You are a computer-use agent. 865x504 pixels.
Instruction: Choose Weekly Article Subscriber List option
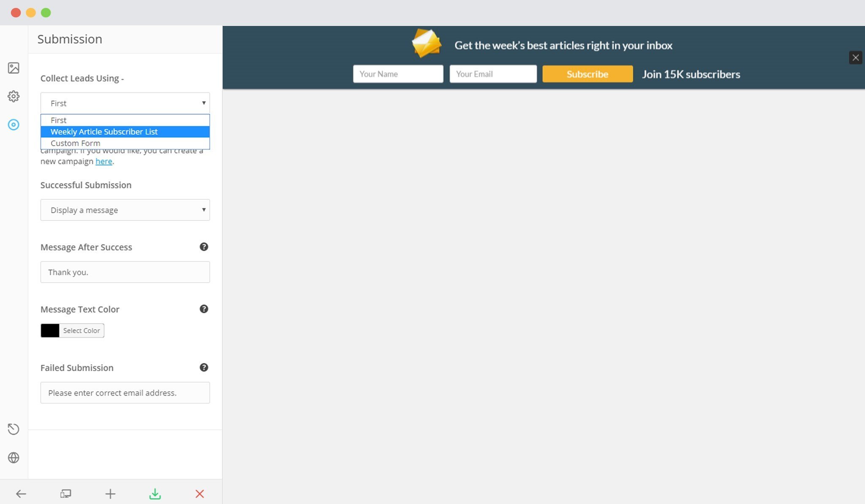pos(125,132)
